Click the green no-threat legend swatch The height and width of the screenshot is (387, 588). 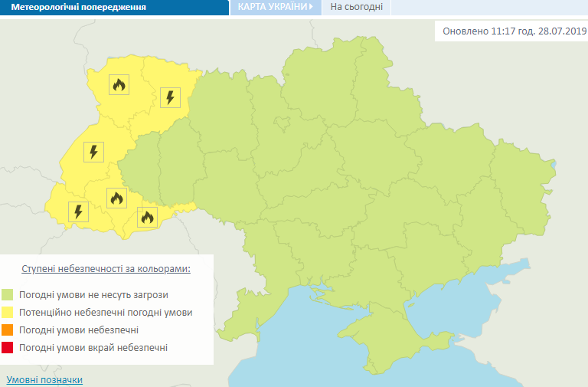coord(7,295)
